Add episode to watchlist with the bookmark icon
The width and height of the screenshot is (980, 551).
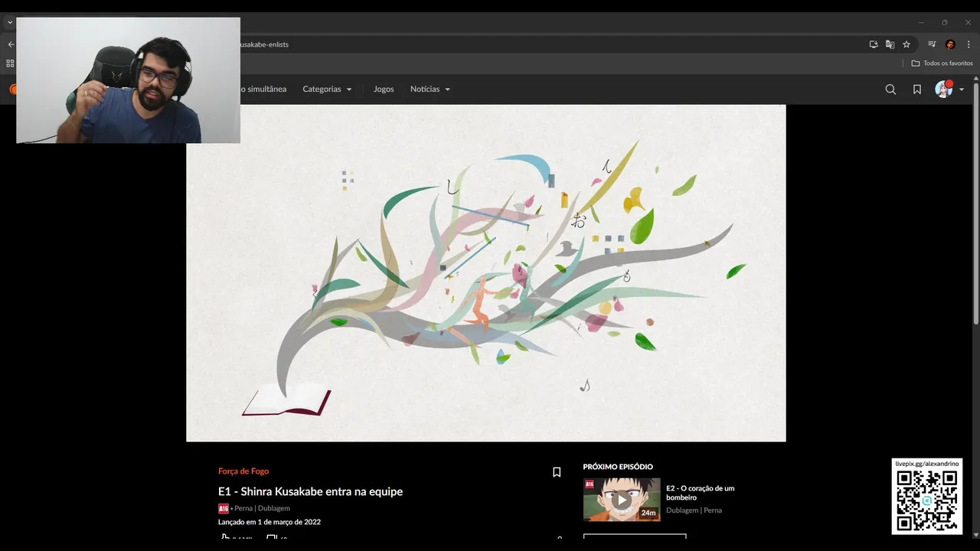click(557, 472)
